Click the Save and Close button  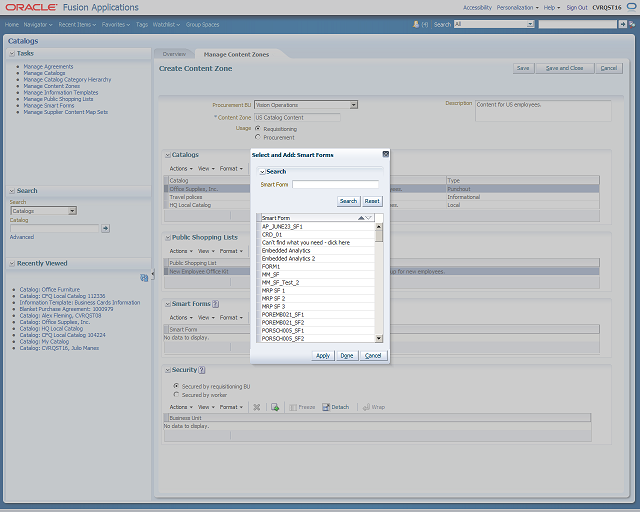pos(564,68)
